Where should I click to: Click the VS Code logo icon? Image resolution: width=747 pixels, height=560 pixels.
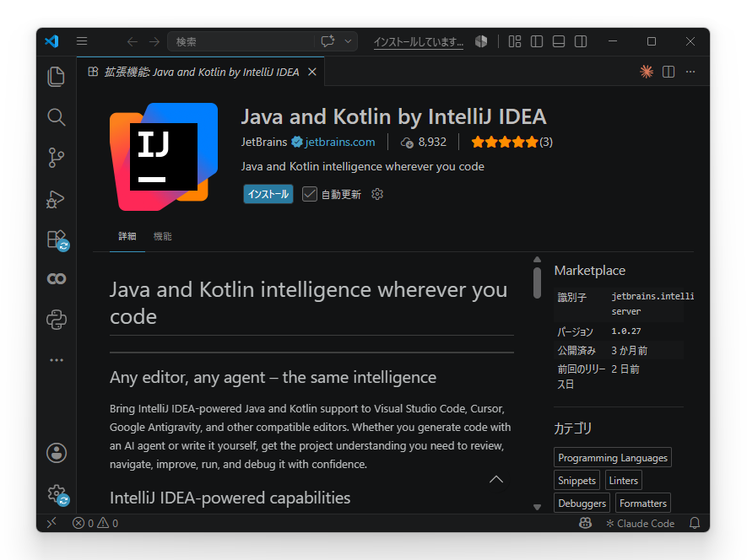pyautogui.click(x=51, y=41)
